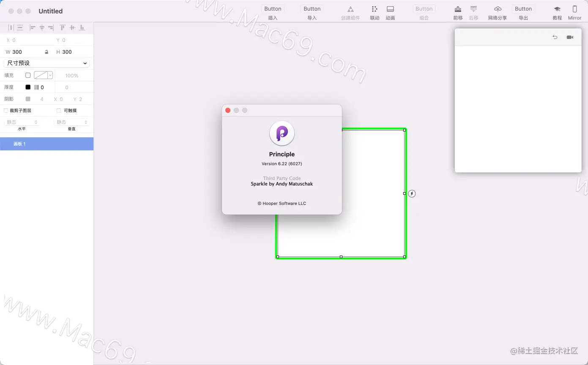Expand the fill color style dropdown arrow
588x365 pixels.
[50, 75]
